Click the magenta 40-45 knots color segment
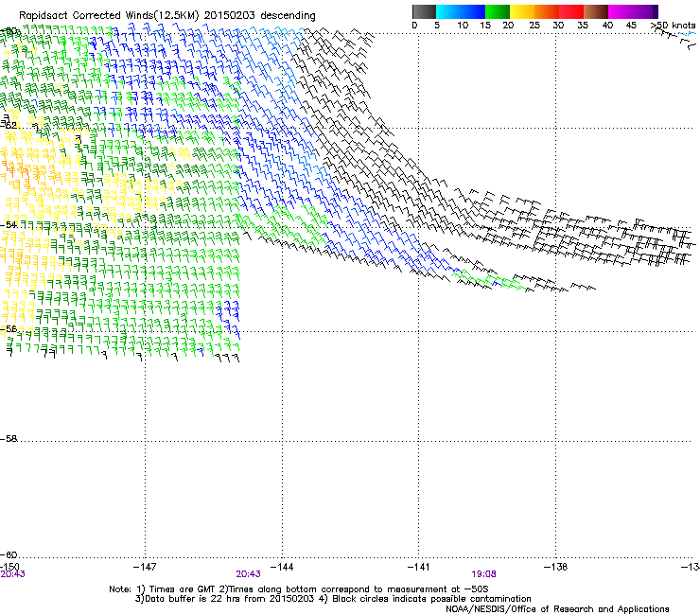Screen dimensions: 700x615 point(621,11)
